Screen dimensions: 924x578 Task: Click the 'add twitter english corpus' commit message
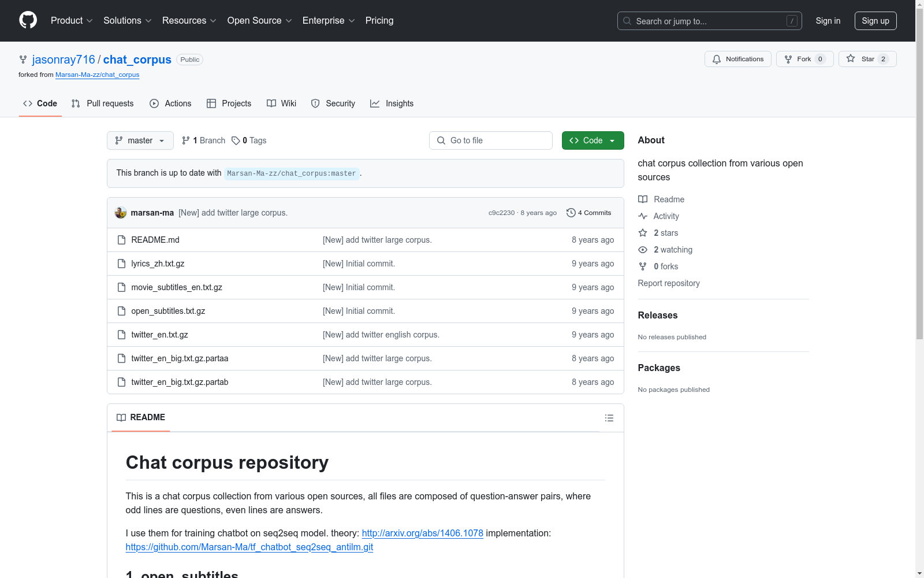click(381, 335)
